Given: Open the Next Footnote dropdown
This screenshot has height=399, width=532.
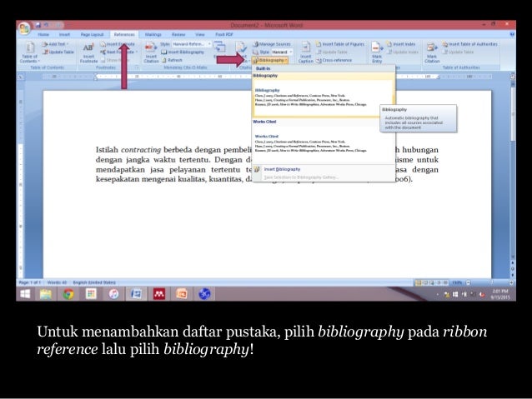Looking at the screenshot, I should coord(118,52).
